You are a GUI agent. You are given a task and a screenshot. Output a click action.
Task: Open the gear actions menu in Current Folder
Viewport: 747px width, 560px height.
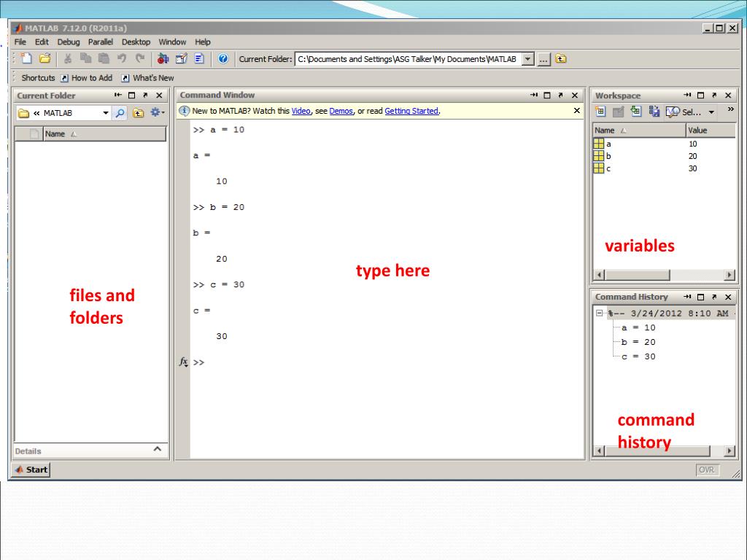(x=158, y=112)
